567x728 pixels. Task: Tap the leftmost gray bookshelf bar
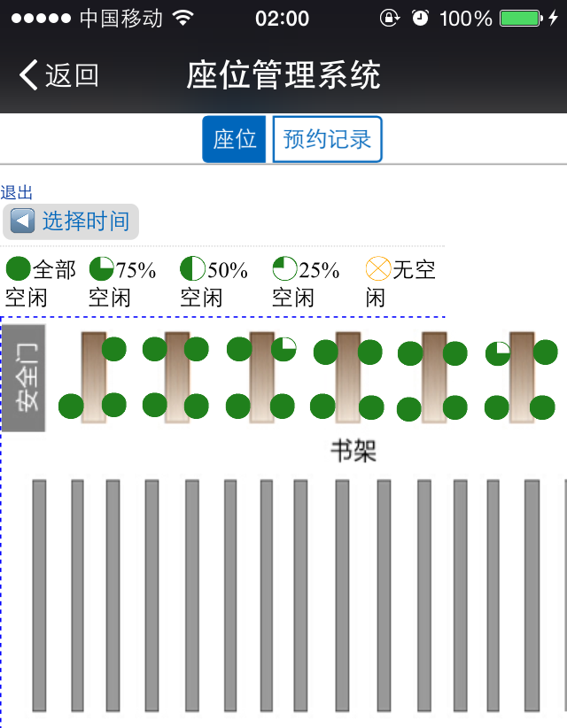39,595
